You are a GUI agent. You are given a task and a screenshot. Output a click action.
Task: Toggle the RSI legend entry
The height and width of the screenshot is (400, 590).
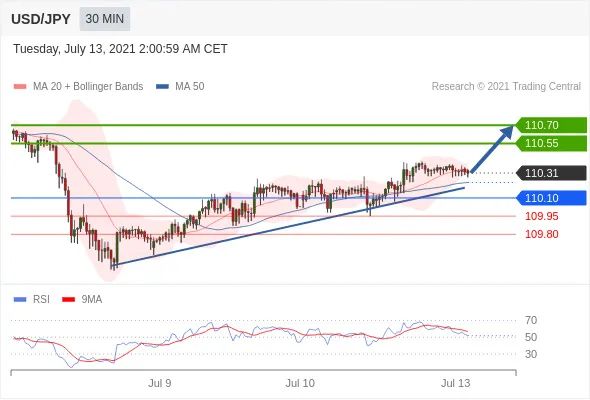(32, 300)
